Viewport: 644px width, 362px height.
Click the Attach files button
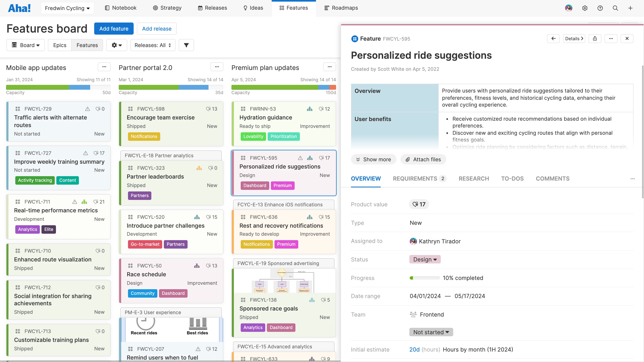tap(423, 159)
